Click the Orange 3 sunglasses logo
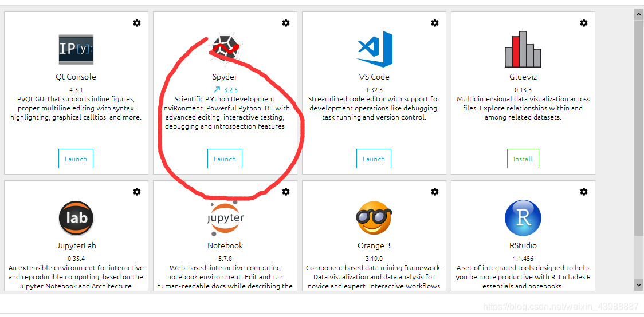The width and height of the screenshot is (644, 317). tap(374, 218)
